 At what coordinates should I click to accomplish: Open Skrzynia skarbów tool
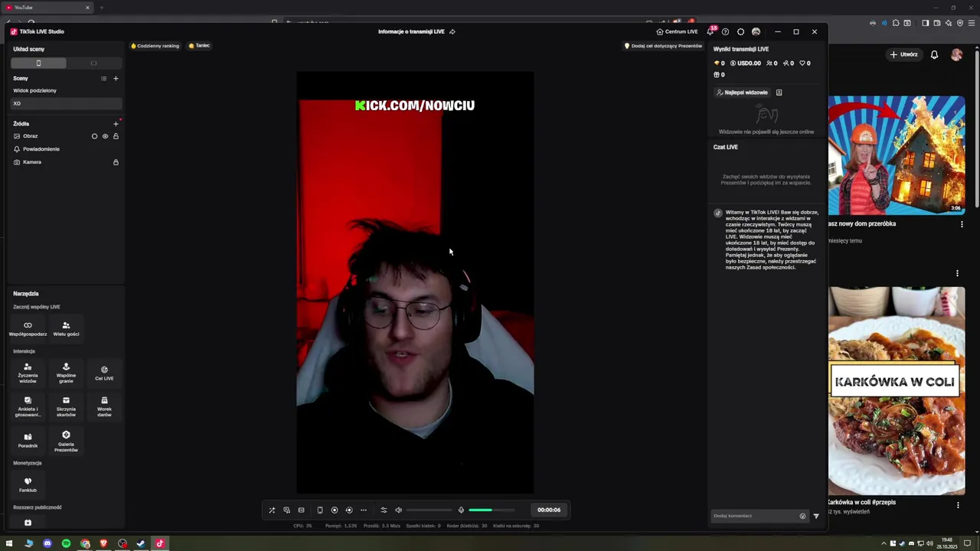(66, 406)
